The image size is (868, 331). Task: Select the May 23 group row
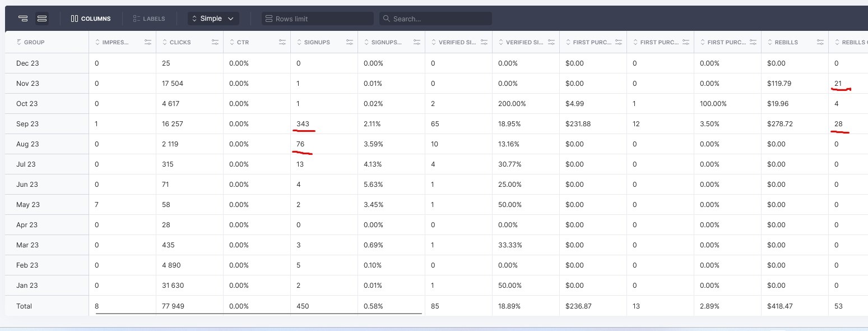point(28,205)
